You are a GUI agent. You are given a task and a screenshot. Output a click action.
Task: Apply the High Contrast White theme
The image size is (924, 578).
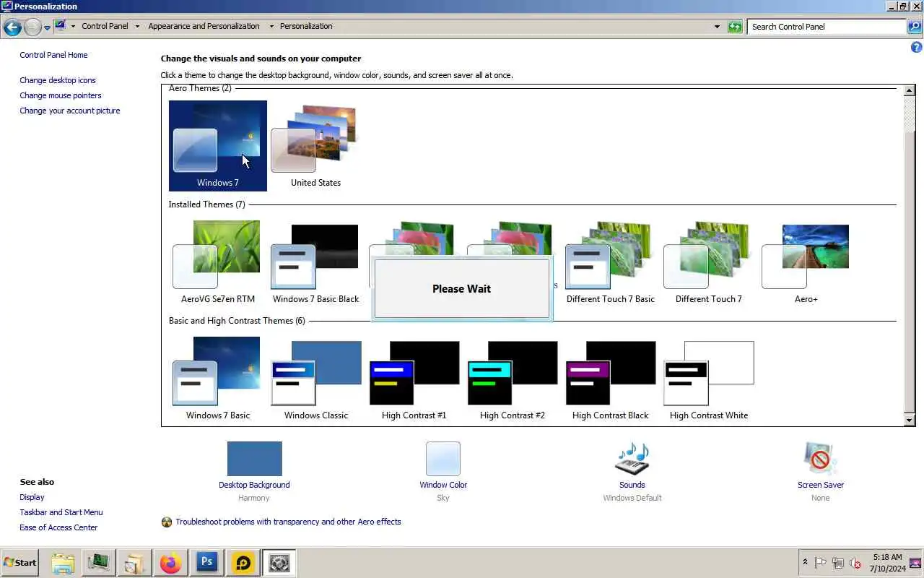click(709, 379)
